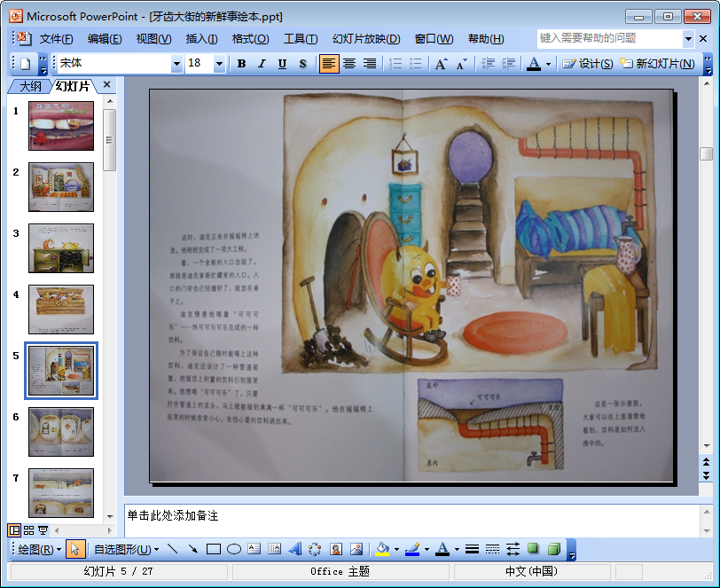This screenshot has height=588, width=720.
Task: Toggle Italic formatting
Action: coord(262,63)
